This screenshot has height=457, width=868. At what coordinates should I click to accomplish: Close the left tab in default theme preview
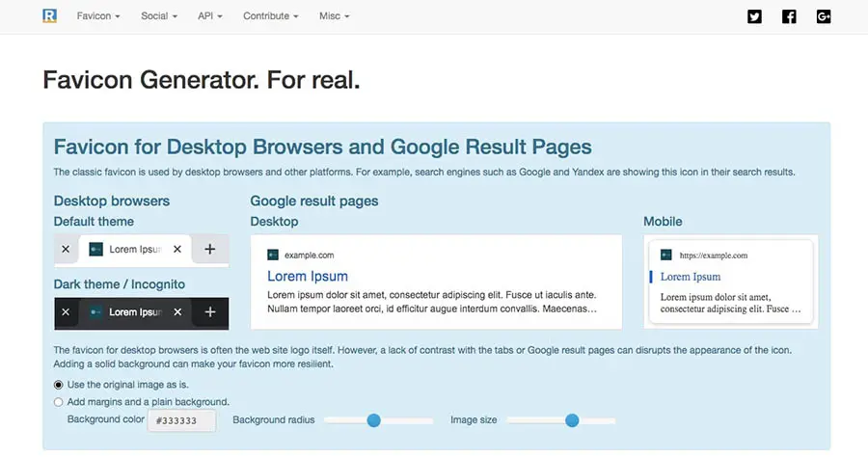point(66,249)
